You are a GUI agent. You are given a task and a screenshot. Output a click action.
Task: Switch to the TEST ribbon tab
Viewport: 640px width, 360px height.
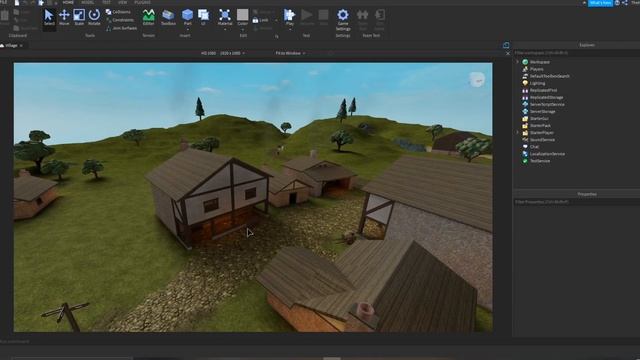click(x=106, y=2)
